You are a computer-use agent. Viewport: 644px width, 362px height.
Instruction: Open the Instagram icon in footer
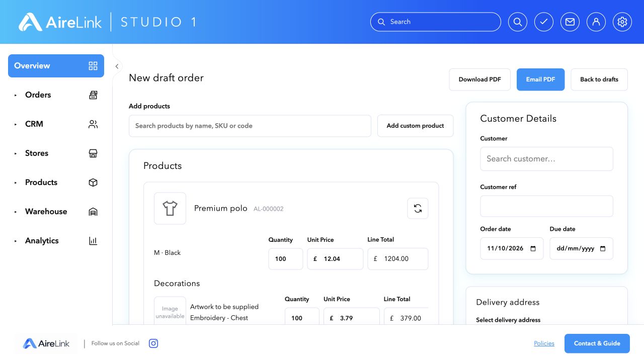pyautogui.click(x=154, y=343)
